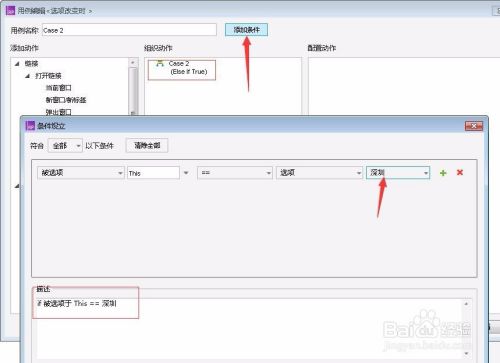Click description box scroll-up arrow
The height and width of the screenshot is (363, 500).
(466, 304)
